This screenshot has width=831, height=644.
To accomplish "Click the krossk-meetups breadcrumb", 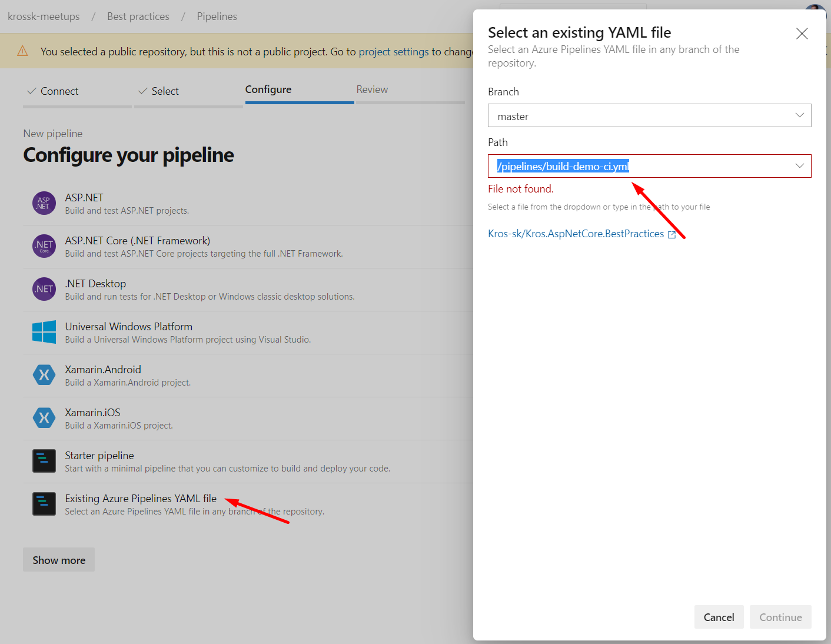I will 44,16.
